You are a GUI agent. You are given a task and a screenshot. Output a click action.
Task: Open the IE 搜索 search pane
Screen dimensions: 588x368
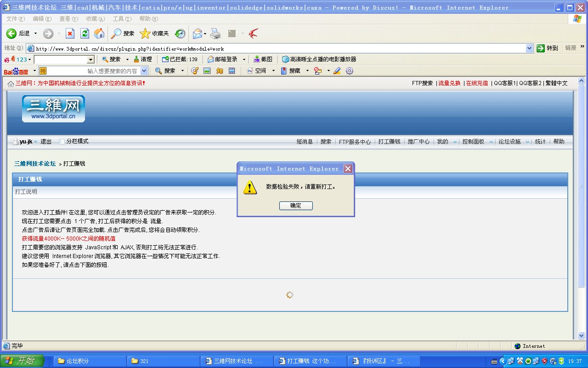coord(123,34)
